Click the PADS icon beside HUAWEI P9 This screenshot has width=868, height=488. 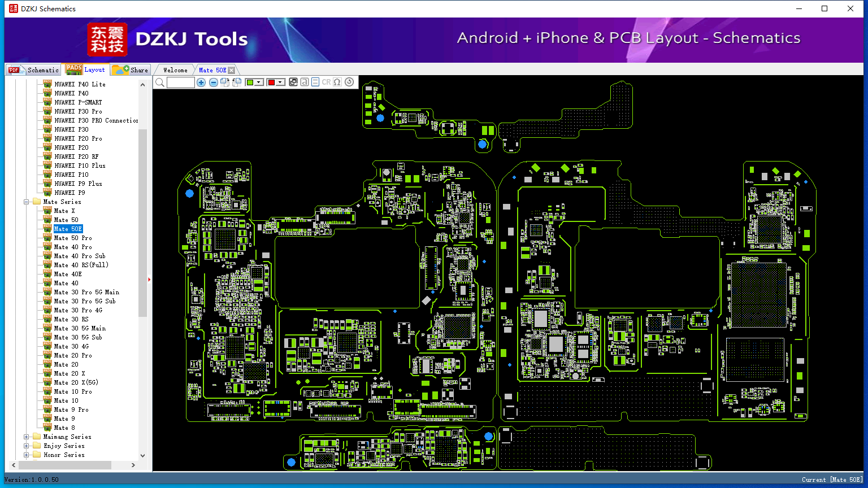[47, 193]
